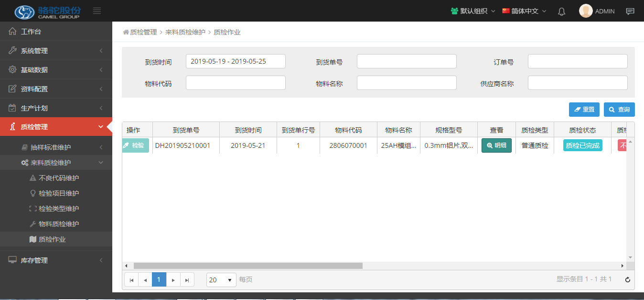644x300 pixels.
Task: Click the horizontal scrollbar of the table
Action: coord(248,266)
